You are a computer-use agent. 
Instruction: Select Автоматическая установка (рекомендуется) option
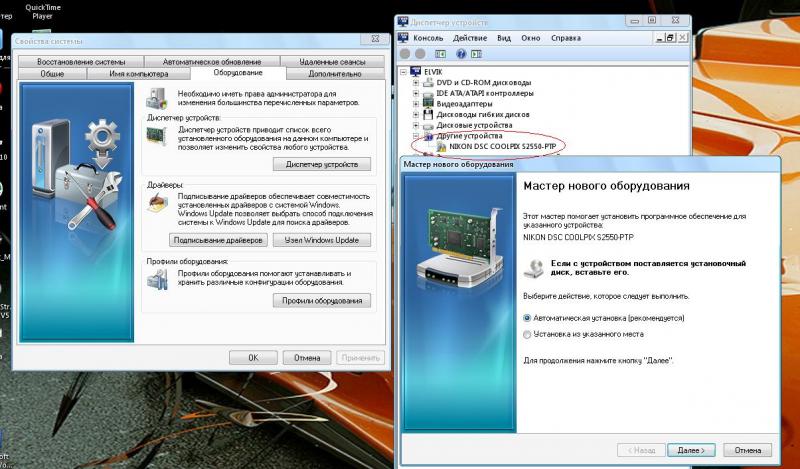[528, 318]
